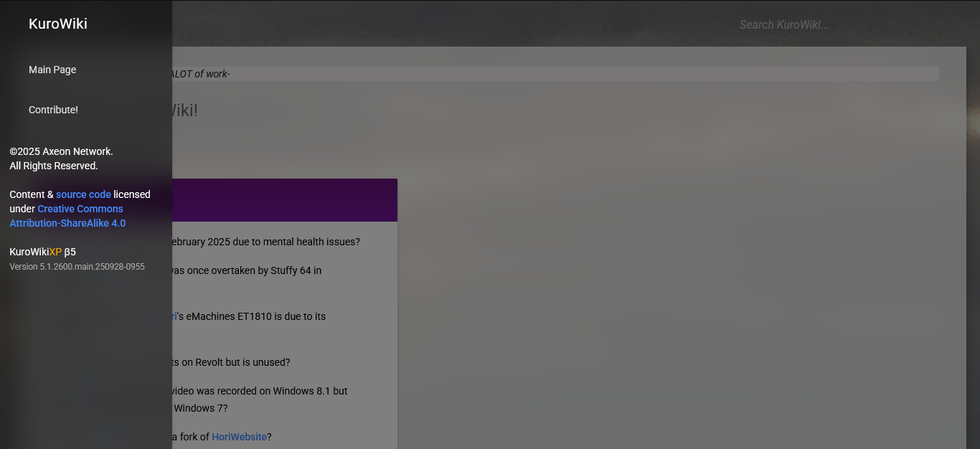
Task: Click the "on Revolt but is unused" fact
Action: (231, 362)
